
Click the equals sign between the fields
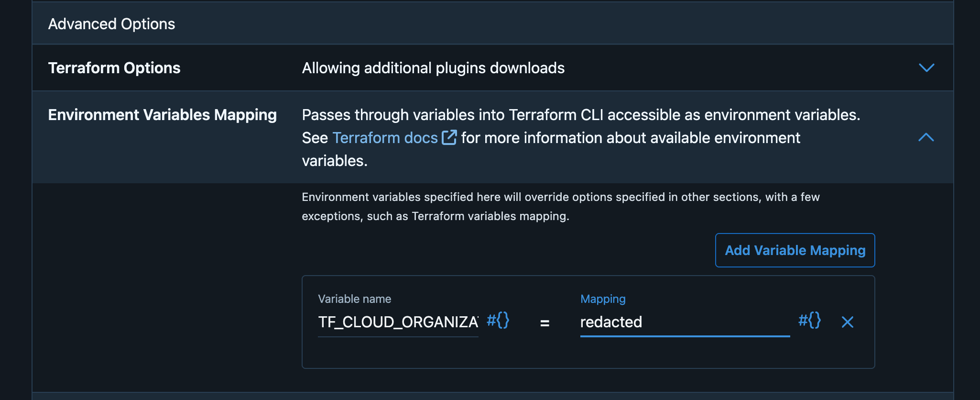pyautogui.click(x=544, y=323)
